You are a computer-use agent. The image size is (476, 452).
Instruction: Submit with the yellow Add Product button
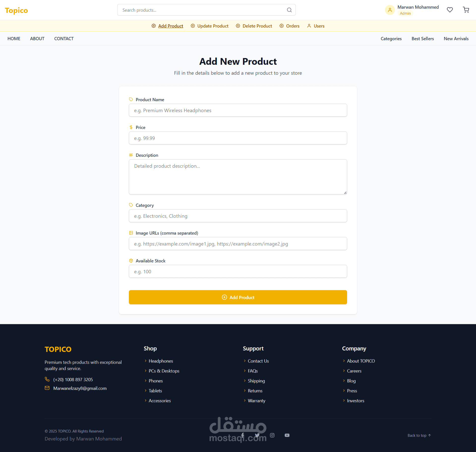[238, 297]
